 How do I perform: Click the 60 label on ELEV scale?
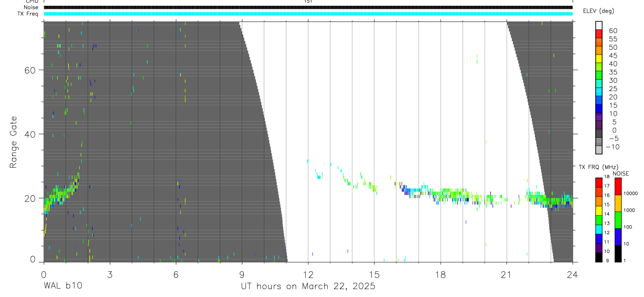(x=613, y=31)
